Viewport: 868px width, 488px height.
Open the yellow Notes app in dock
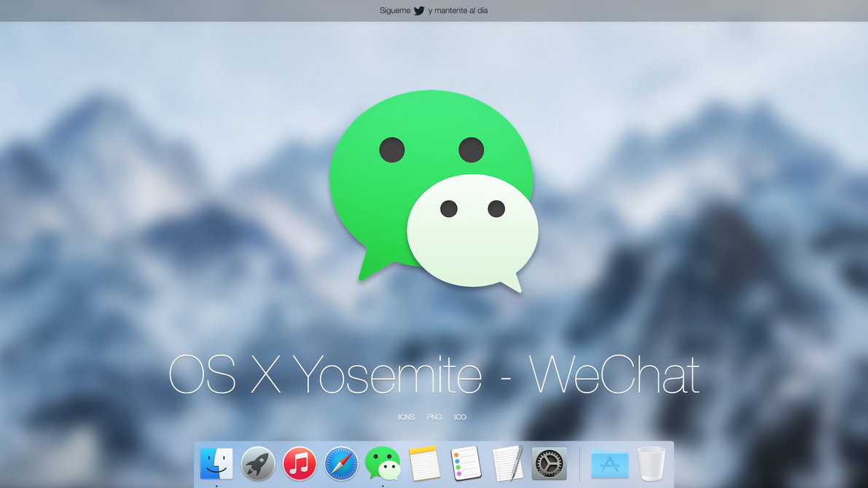tap(425, 463)
